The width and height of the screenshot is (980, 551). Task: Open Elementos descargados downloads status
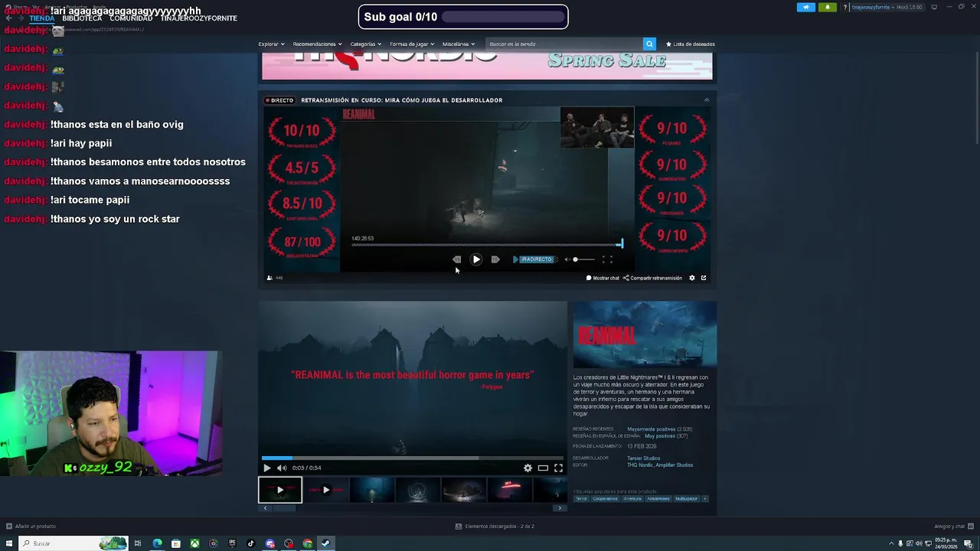click(495, 527)
